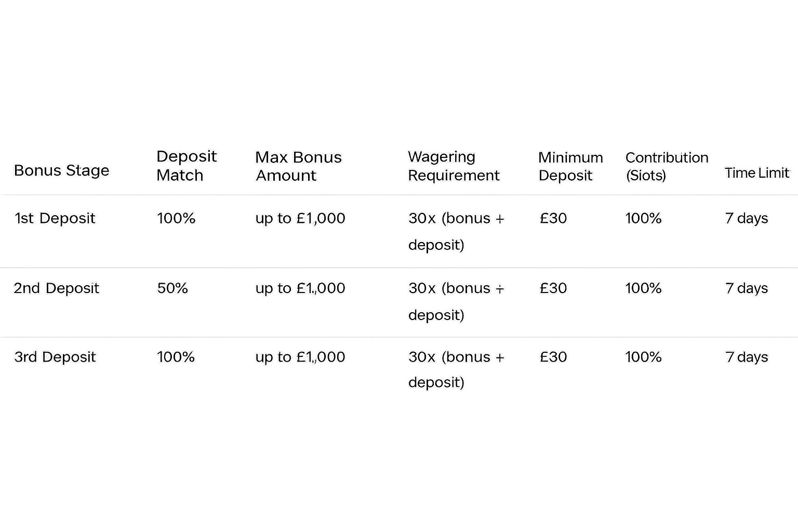798x532 pixels.
Task: Select the 1st Deposit wagering requirement text
Action: (x=456, y=231)
